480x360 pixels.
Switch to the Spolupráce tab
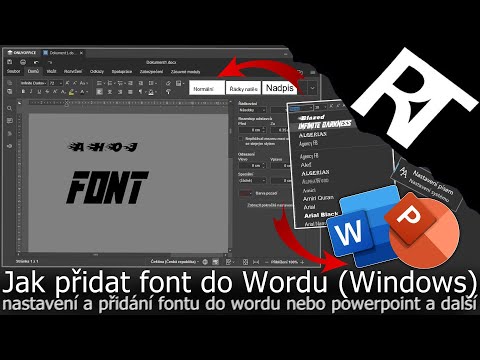122,71
